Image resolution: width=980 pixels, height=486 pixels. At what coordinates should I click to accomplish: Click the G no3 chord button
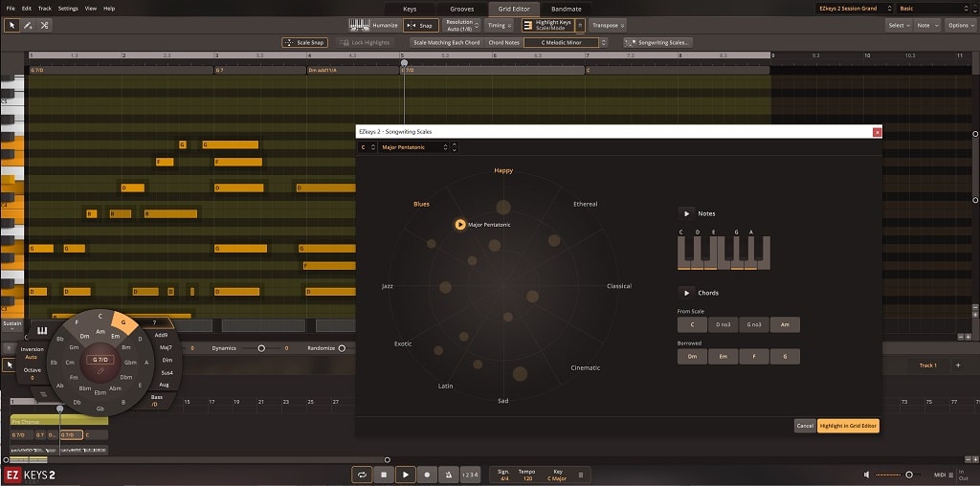tap(754, 325)
